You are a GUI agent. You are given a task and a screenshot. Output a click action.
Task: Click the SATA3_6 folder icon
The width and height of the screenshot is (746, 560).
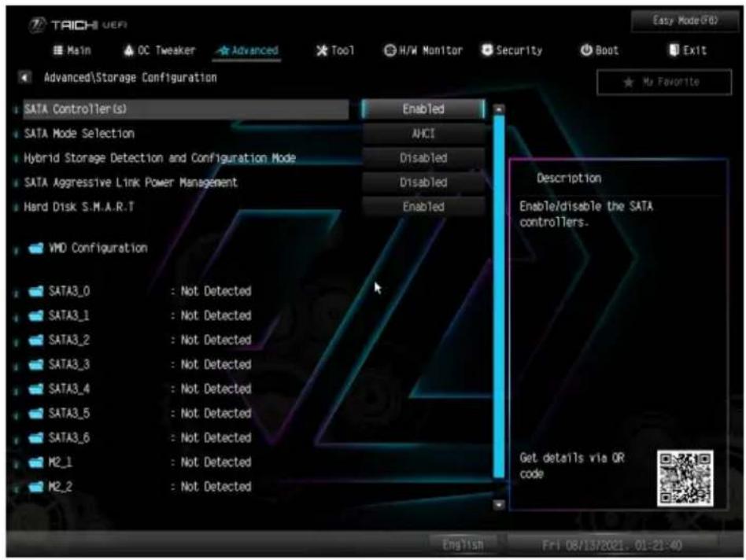(35, 438)
